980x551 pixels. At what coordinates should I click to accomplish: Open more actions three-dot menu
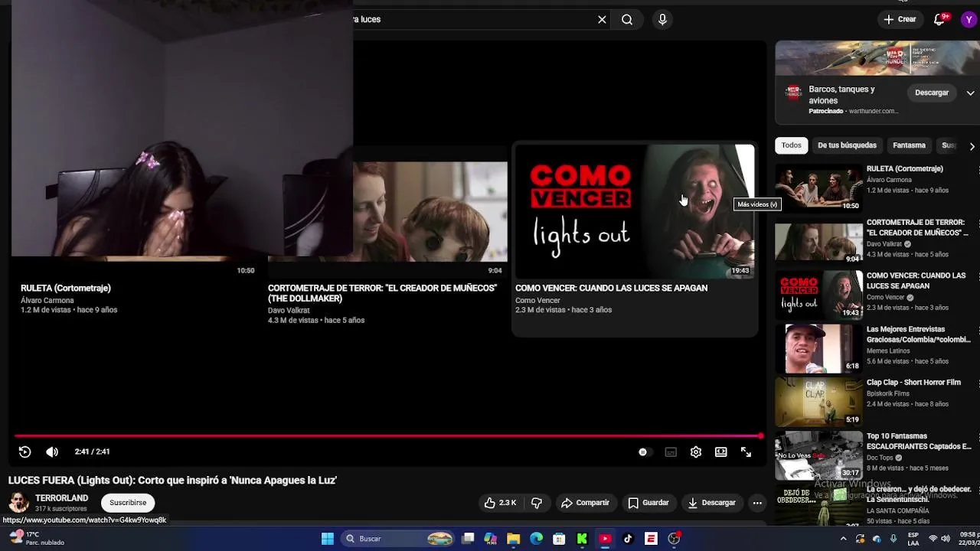(x=757, y=503)
